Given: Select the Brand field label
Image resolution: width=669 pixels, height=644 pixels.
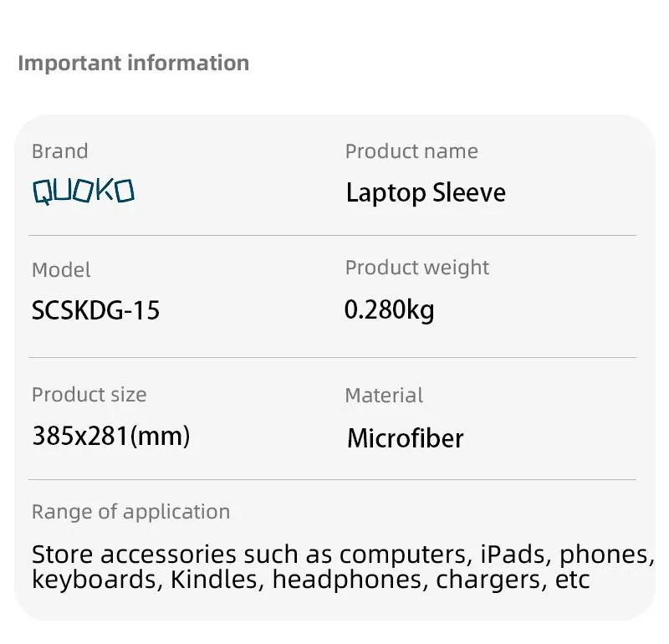Looking at the screenshot, I should 59,151.
